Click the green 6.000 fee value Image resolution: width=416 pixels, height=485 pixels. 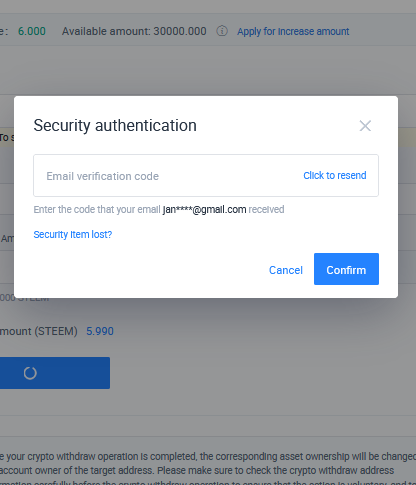[32, 31]
